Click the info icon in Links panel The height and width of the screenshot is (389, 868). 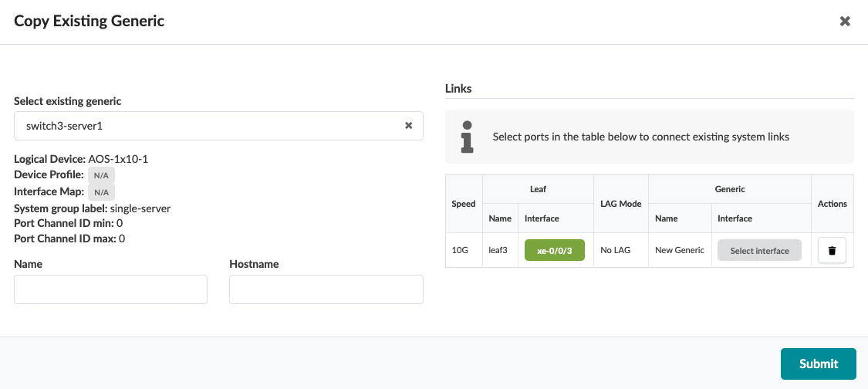click(x=467, y=137)
